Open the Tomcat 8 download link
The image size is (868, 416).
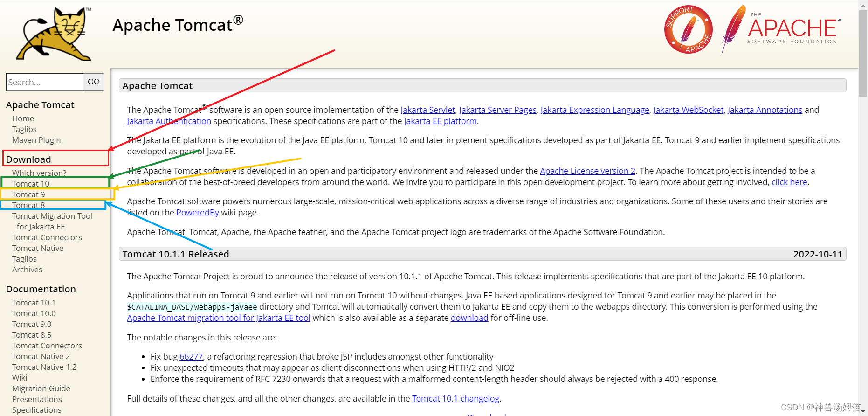28,205
